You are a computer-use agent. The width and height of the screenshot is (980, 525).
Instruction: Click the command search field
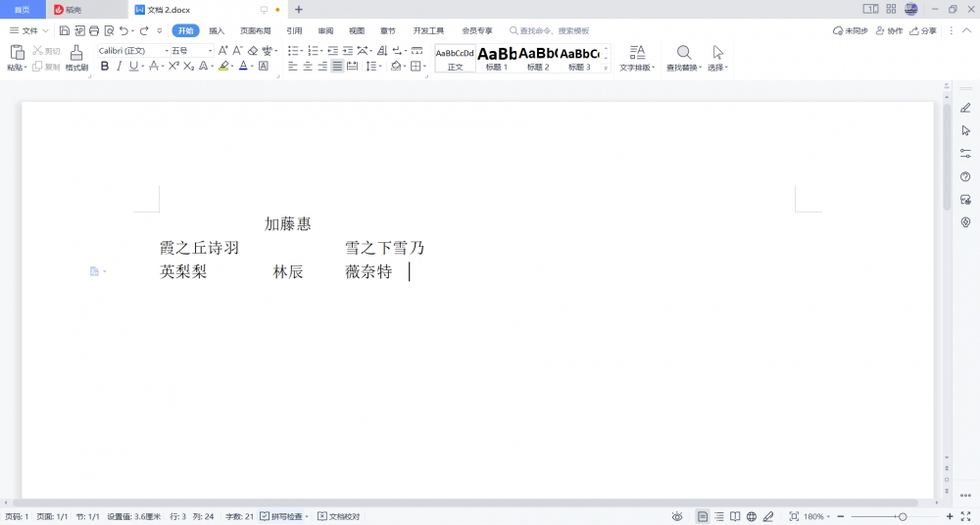(550, 30)
